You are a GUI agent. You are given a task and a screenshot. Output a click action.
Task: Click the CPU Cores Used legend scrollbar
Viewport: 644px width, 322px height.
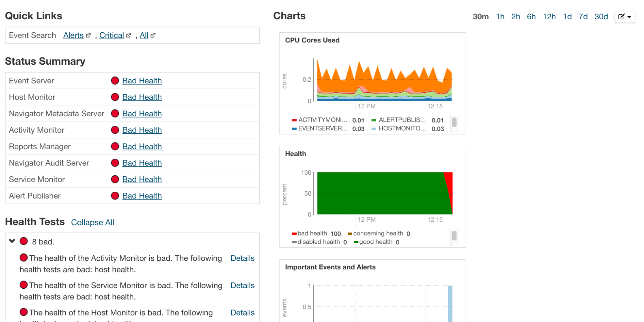(x=454, y=122)
